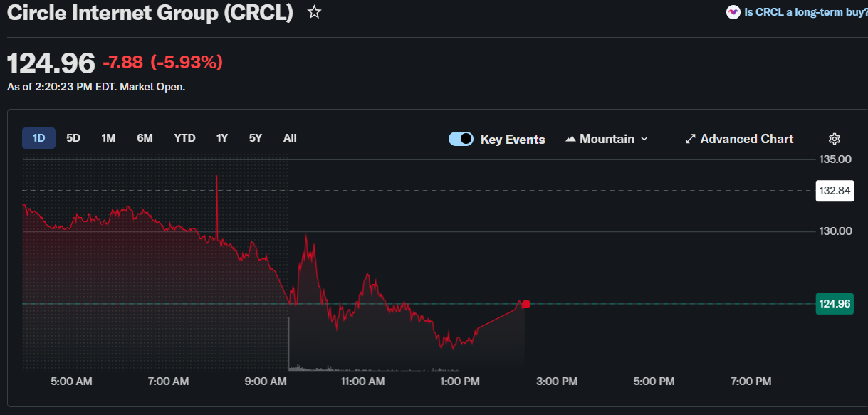Click the 124.96 current price label
Image resolution: width=868 pixels, height=415 pixels.
(835, 304)
